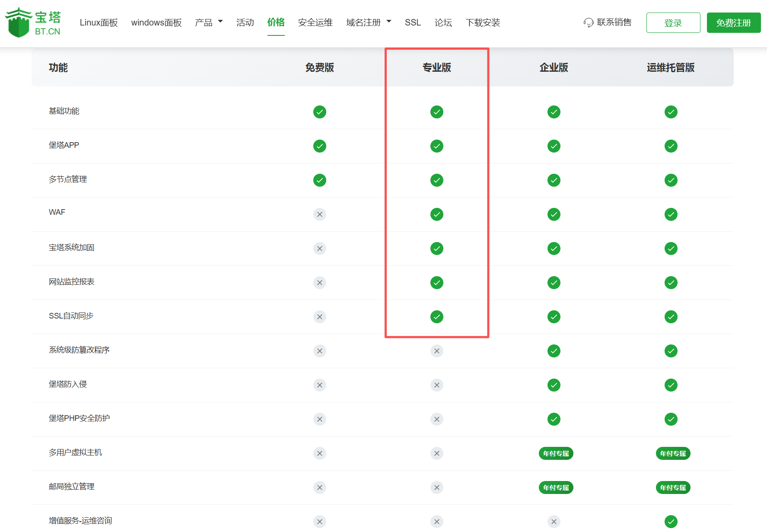767x532 pixels.
Task: Click the green check for 堡塔APP under 免费版
Action: [x=320, y=146]
